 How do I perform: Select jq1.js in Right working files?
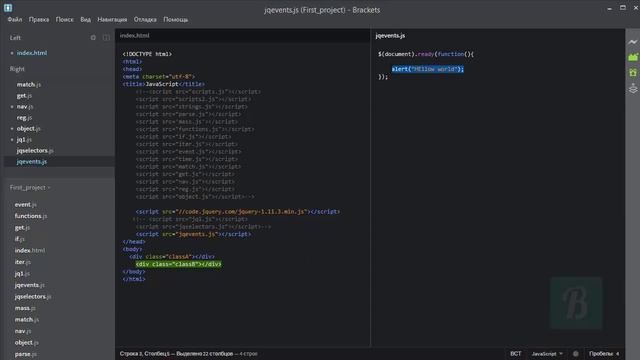tap(24, 140)
